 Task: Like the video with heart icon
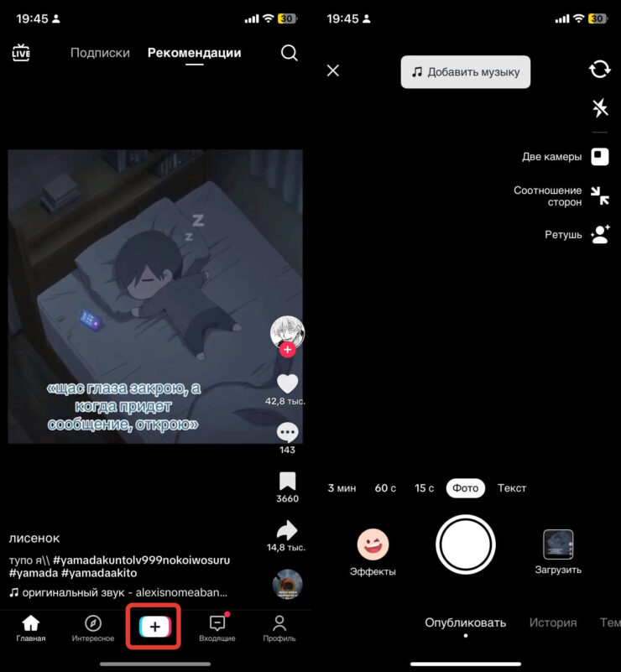click(x=288, y=383)
